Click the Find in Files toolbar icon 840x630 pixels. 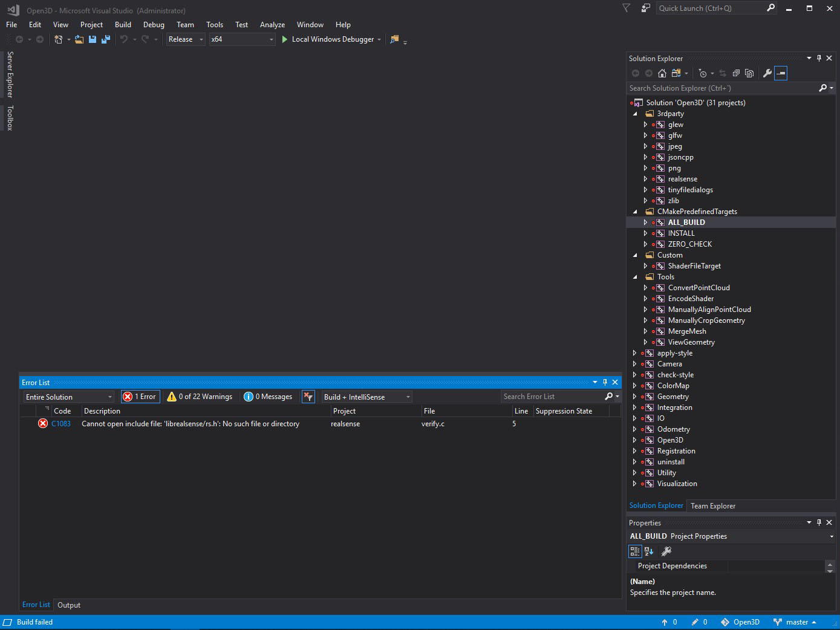(394, 39)
